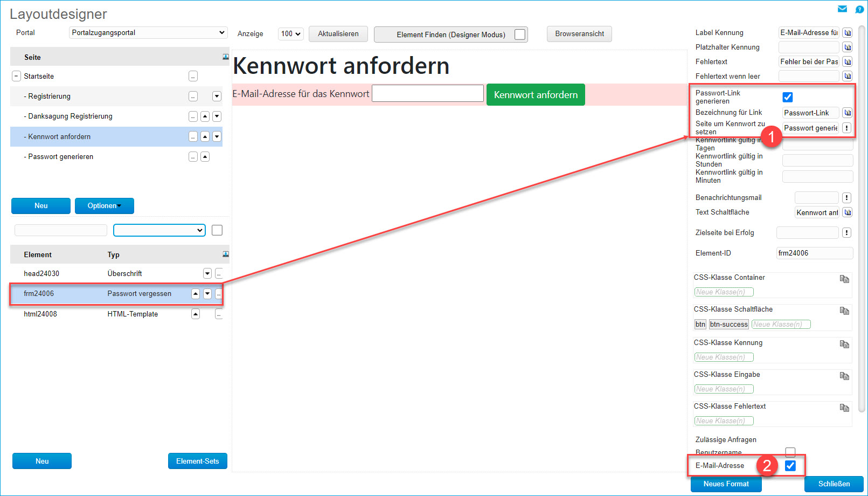Viewport: 868px width, 496px height.
Task: Open the Portal dropdown showing Portalzugangsportal
Action: click(x=148, y=33)
